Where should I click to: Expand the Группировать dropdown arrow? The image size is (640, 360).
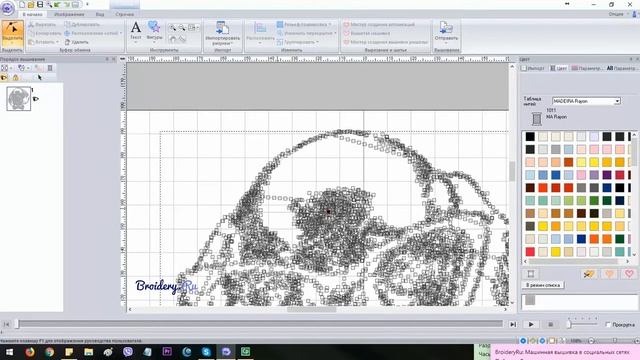pyautogui.click(x=318, y=42)
